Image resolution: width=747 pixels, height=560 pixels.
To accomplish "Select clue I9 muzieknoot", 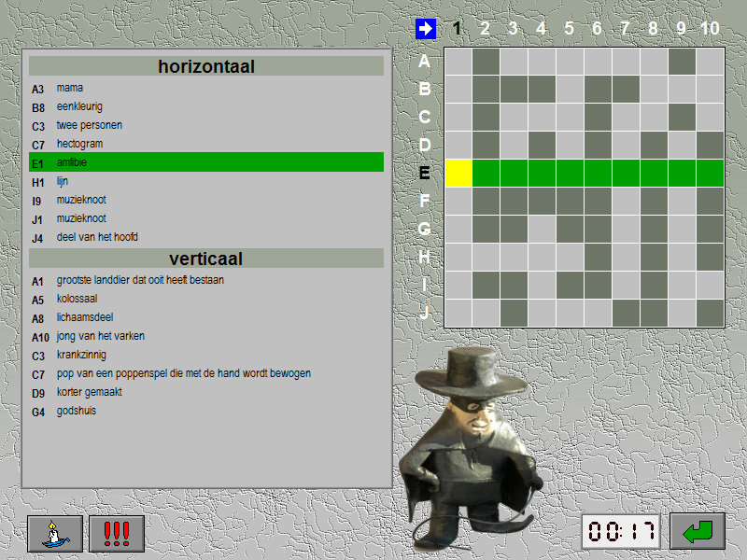I will (x=206, y=200).
